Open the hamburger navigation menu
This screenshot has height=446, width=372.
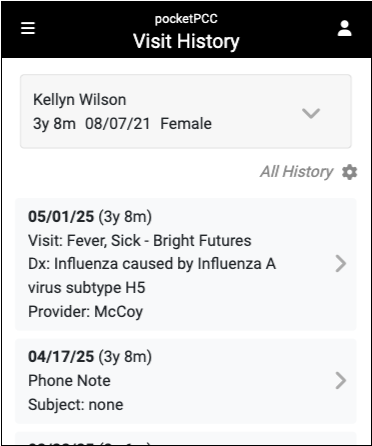[x=28, y=28]
